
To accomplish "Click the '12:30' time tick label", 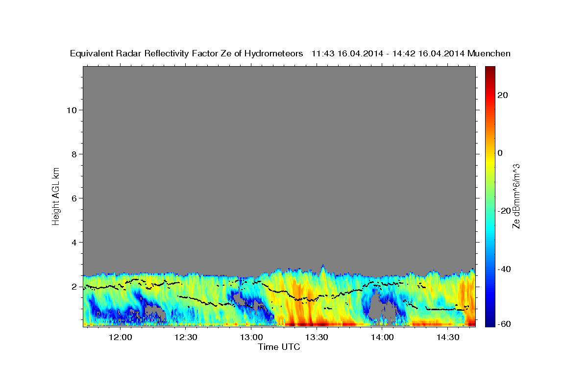I will click(x=186, y=337).
